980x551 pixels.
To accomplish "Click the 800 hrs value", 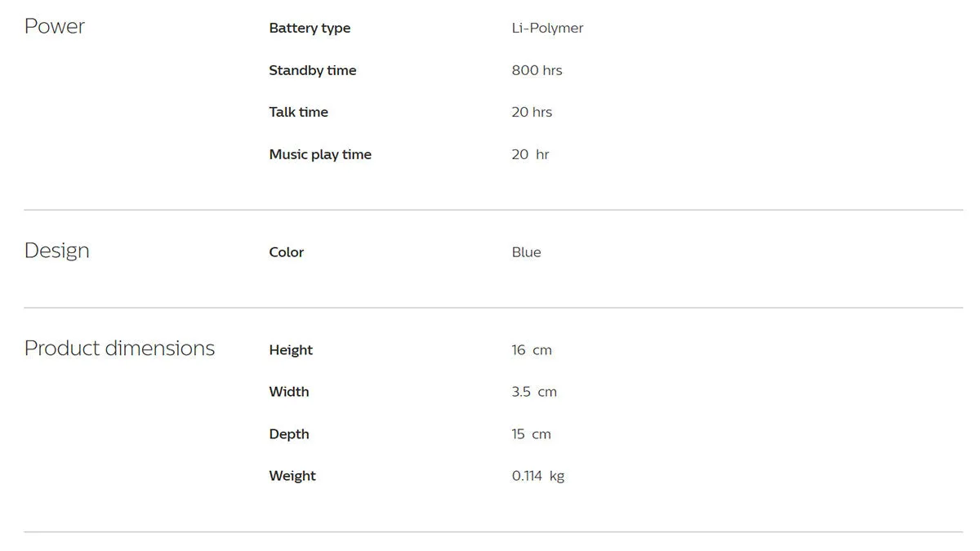I will pyautogui.click(x=537, y=70).
